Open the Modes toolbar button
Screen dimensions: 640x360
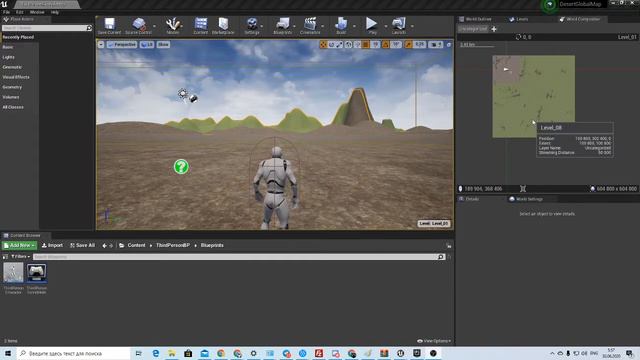pyautogui.click(x=173, y=26)
